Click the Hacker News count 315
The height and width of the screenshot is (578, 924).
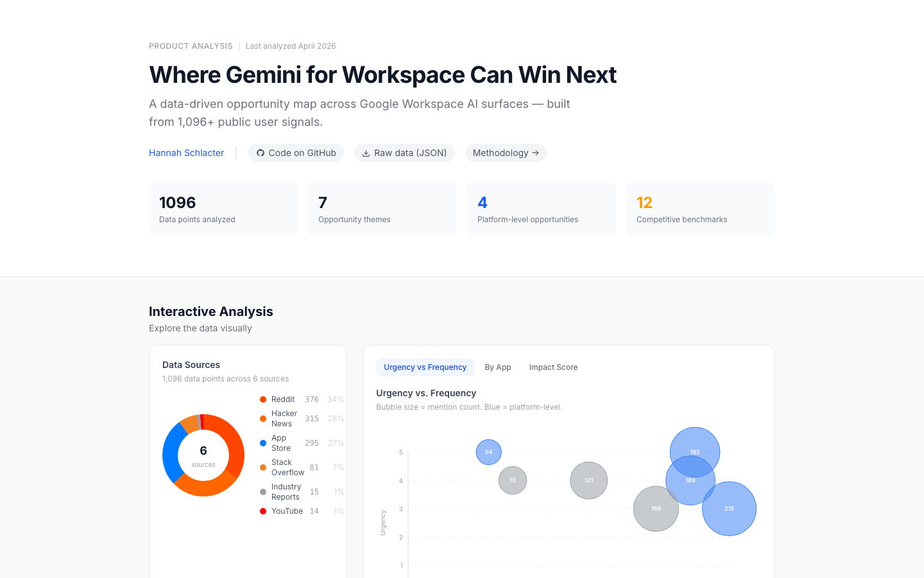312,419
